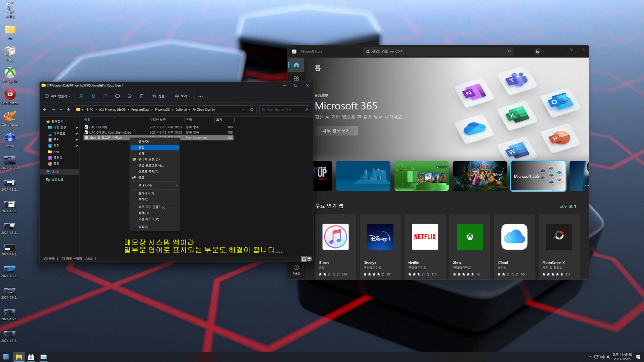Open the taskbar clock showing 11:46:48
Viewport: 644px width, 362px height.
click(x=622, y=357)
